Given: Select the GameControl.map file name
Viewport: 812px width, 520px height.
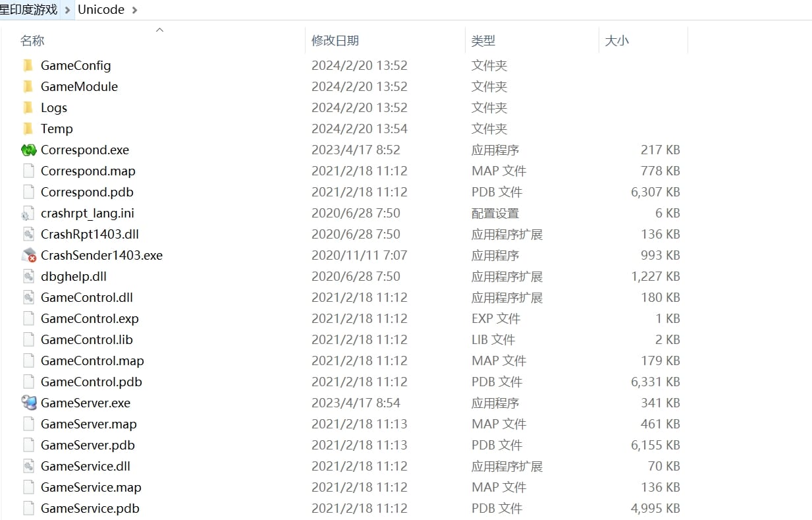Looking at the screenshot, I should (x=92, y=361).
